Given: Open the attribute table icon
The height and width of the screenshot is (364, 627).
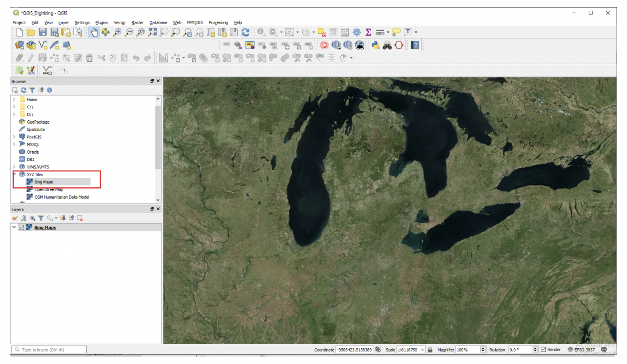Looking at the screenshot, I should (x=333, y=32).
